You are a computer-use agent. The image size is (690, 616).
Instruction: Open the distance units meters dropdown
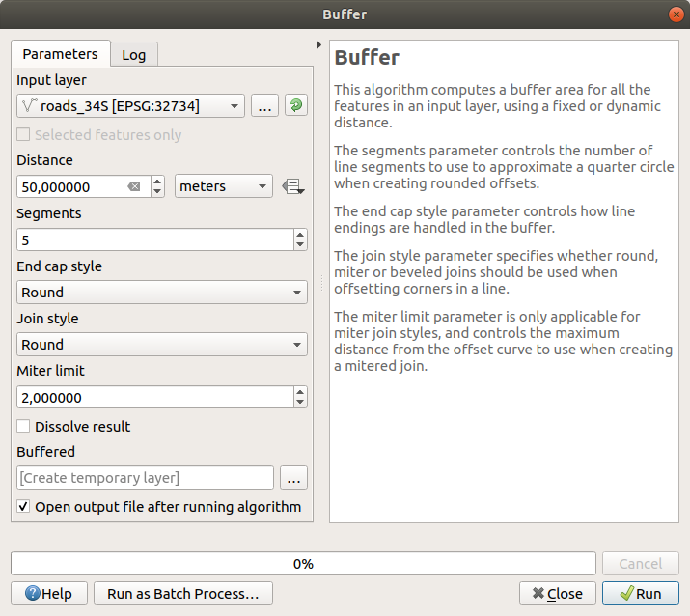pos(223,186)
